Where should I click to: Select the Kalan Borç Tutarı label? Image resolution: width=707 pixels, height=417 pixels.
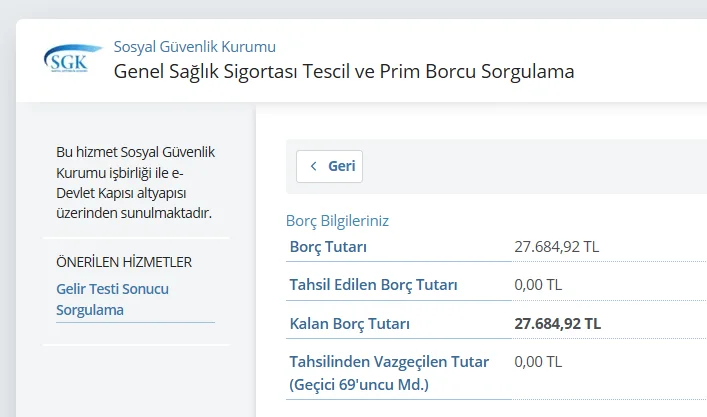point(349,324)
